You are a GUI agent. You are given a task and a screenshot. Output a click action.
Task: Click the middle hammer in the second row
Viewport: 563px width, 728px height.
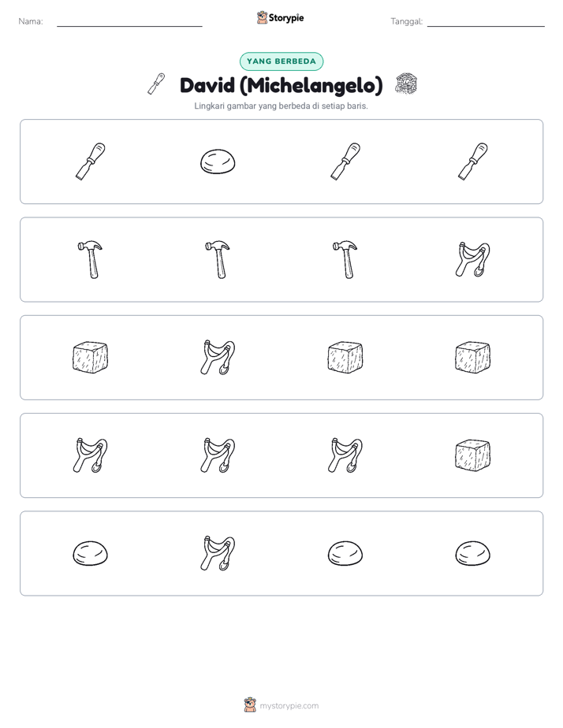coord(218,259)
